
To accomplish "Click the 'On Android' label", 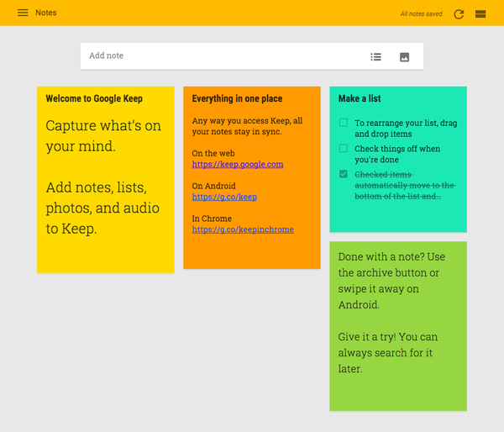I will 213,186.
